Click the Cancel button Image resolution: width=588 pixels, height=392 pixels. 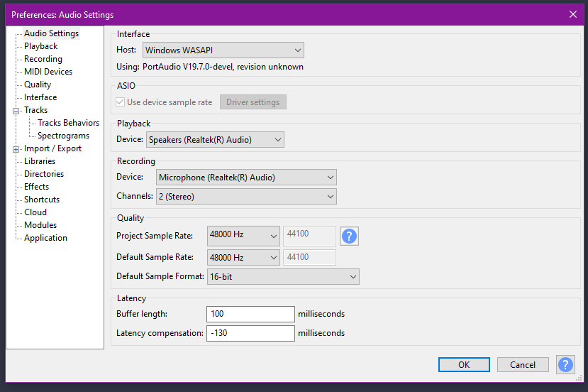pos(523,364)
